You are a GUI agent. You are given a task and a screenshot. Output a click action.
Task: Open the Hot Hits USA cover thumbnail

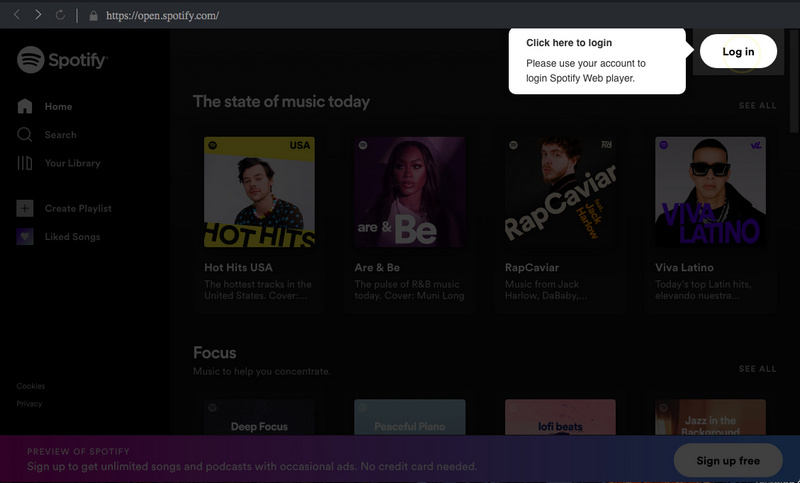click(x=259, y=192)
